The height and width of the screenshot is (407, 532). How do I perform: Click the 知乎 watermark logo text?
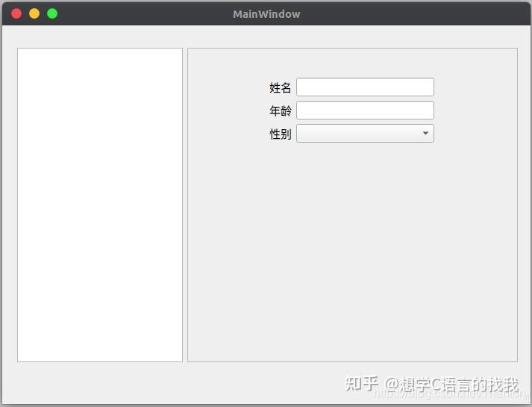pos(362,385)
